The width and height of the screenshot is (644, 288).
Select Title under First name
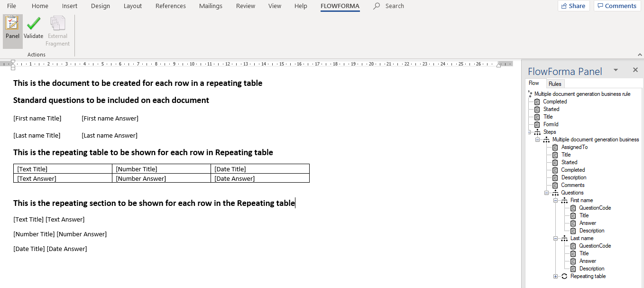click(584, 215)
